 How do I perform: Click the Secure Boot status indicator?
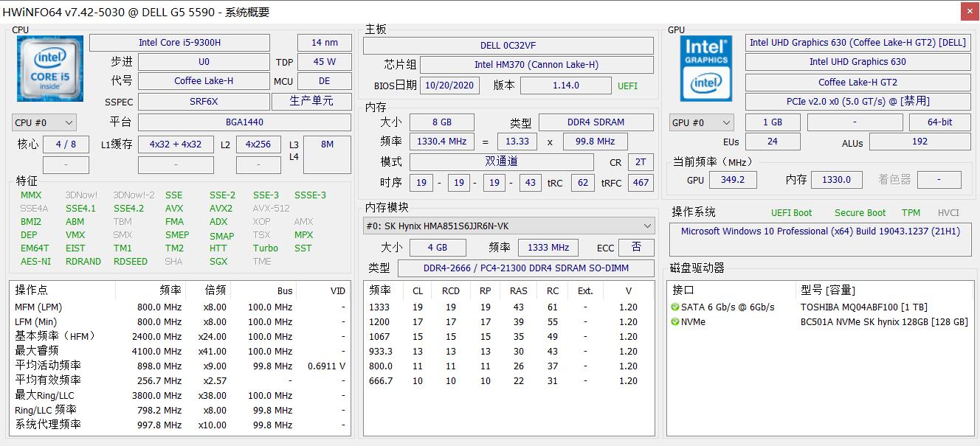(x=860, y=212)
